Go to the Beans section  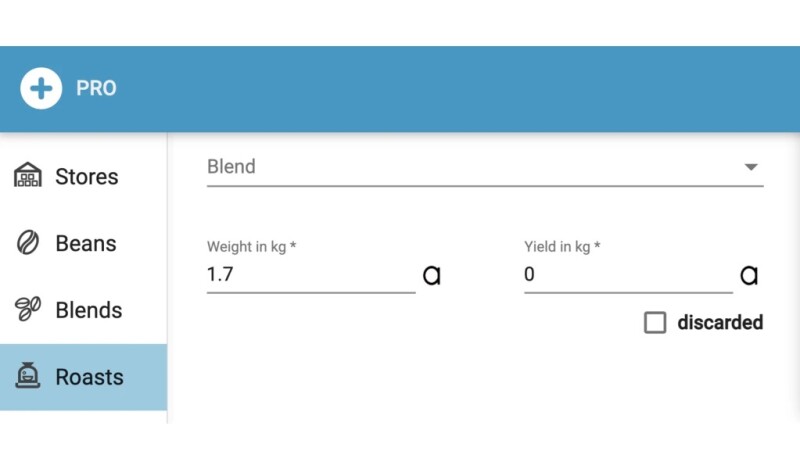85,244
